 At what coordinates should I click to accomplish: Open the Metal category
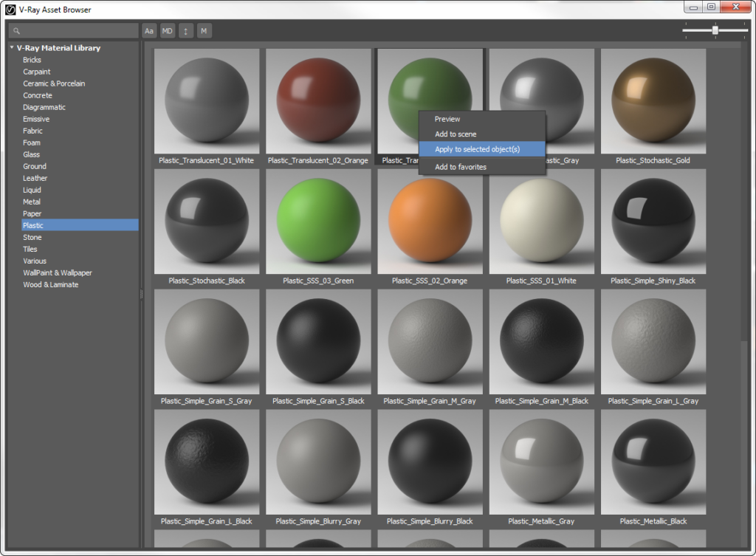point(32,202)
